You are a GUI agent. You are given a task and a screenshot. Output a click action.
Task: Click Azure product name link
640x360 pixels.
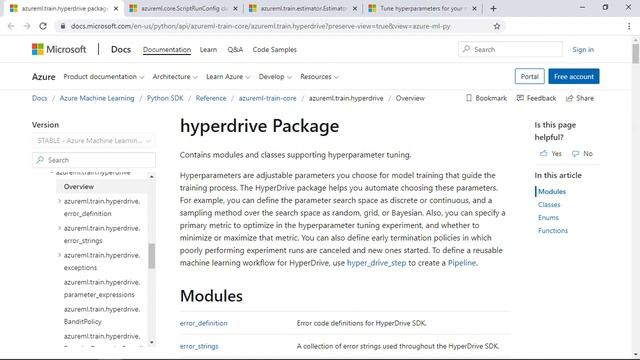(43, 77)
